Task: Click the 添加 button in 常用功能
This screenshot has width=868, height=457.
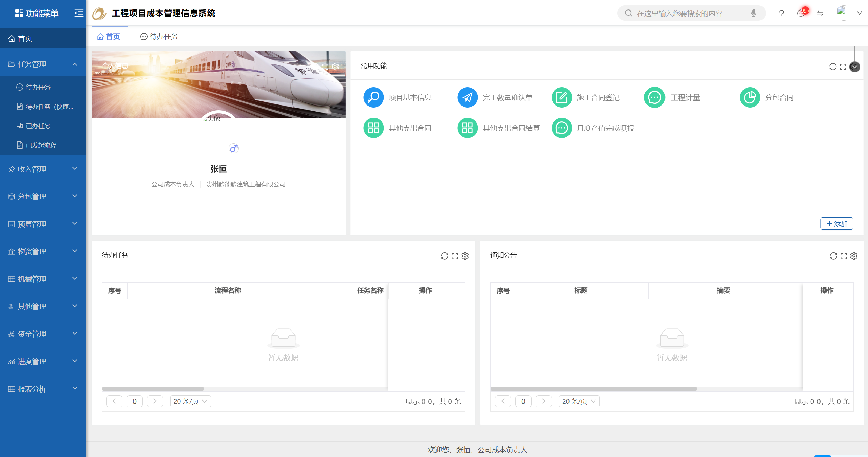Action: coord(836,224)
